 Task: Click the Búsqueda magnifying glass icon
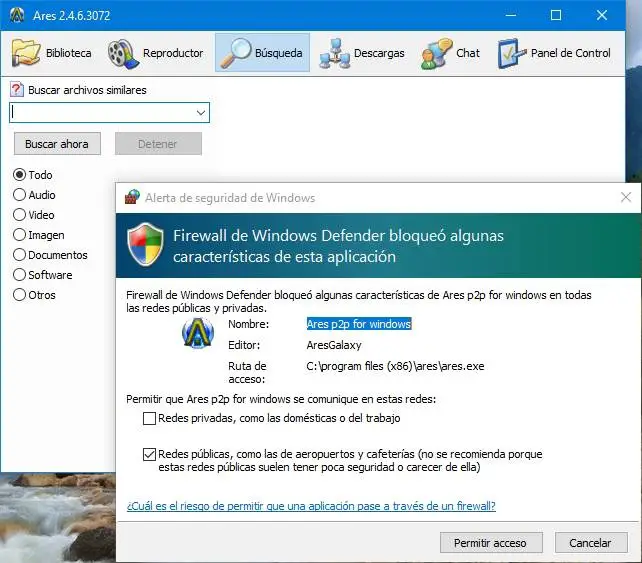pyautogui.click(x=236, y=52)
